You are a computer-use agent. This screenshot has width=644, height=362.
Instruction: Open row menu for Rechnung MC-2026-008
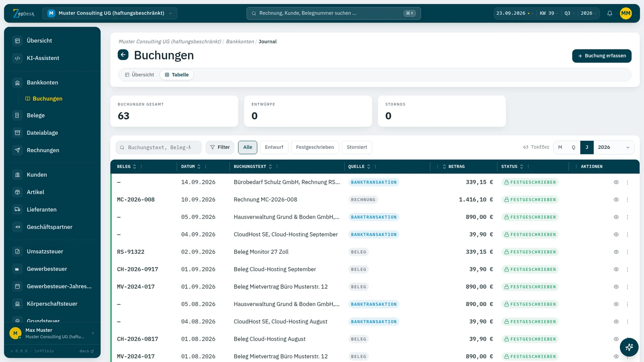(x=627, y=200)
